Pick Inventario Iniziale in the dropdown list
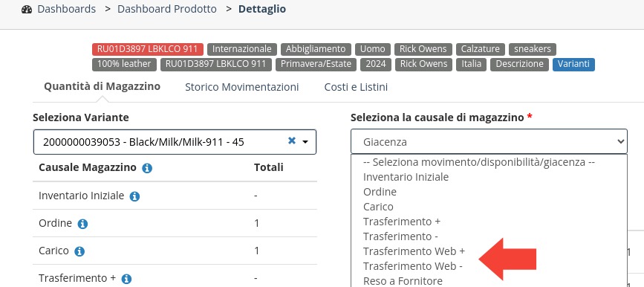Screen dimensions: 644x287 coord(406,177)
